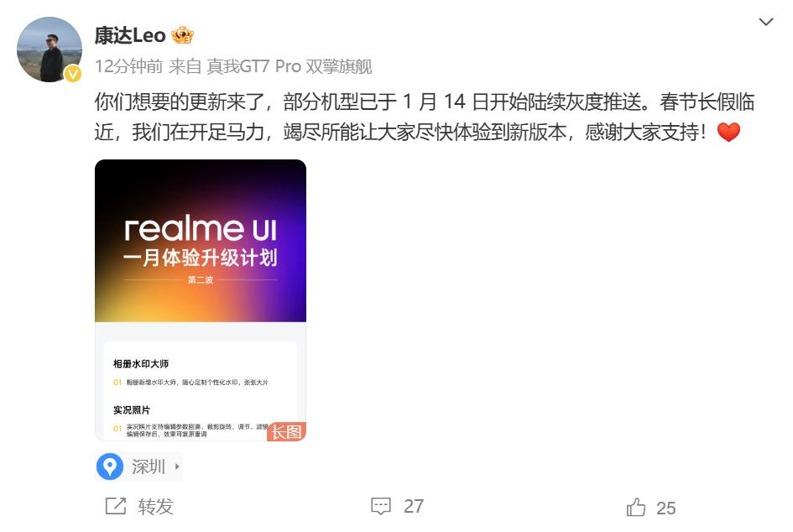Image resolution: width=793 pixels, height=532 pixels.
Task: Click the blue location pin icon
Action: (x=110, y=467)
